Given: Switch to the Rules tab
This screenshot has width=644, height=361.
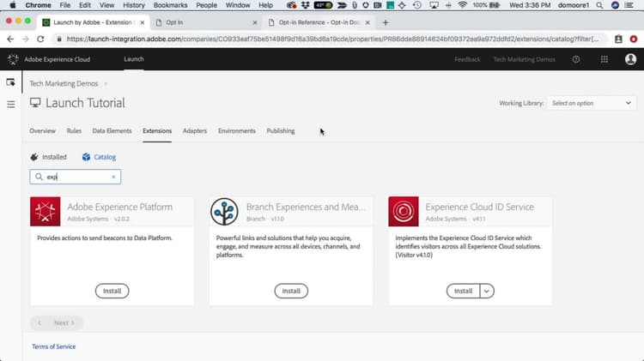Looking at the screenshot, I should (74, 131).
